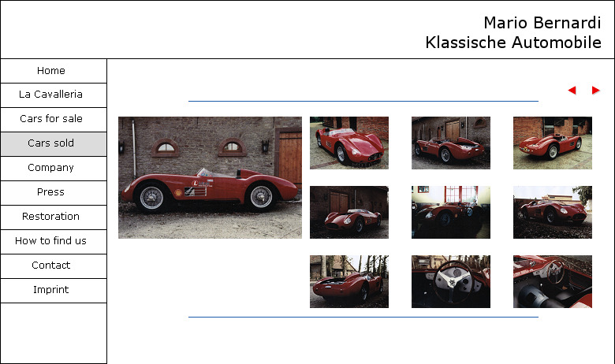
Task: Select the Cars sold menu item
Action: tap(54, 144)
